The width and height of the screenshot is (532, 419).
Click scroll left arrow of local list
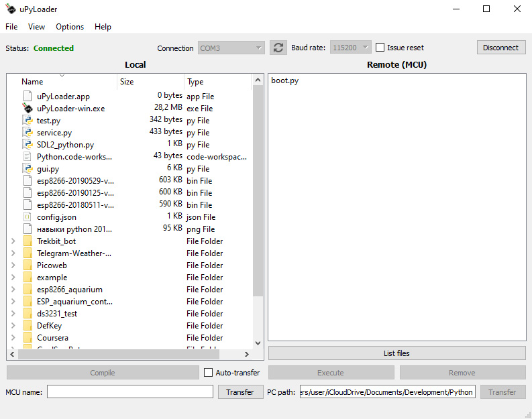click(12, 354)
